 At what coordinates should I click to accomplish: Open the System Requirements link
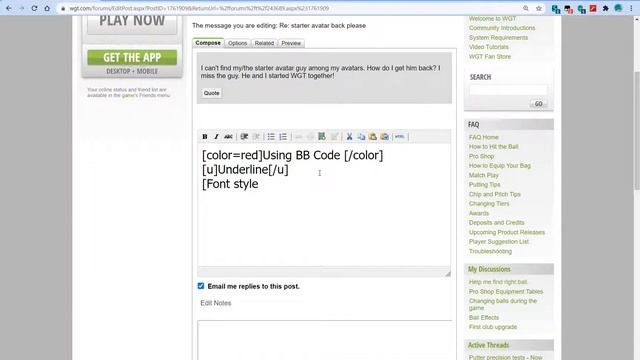(498, 38)
